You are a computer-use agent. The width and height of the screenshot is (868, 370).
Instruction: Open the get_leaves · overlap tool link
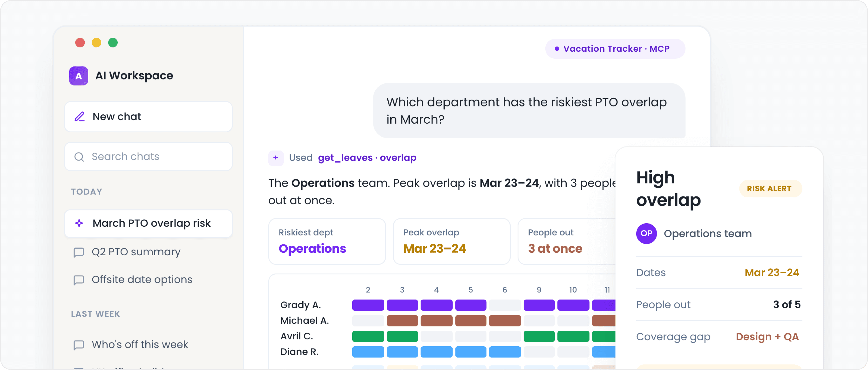coord(367,158)
